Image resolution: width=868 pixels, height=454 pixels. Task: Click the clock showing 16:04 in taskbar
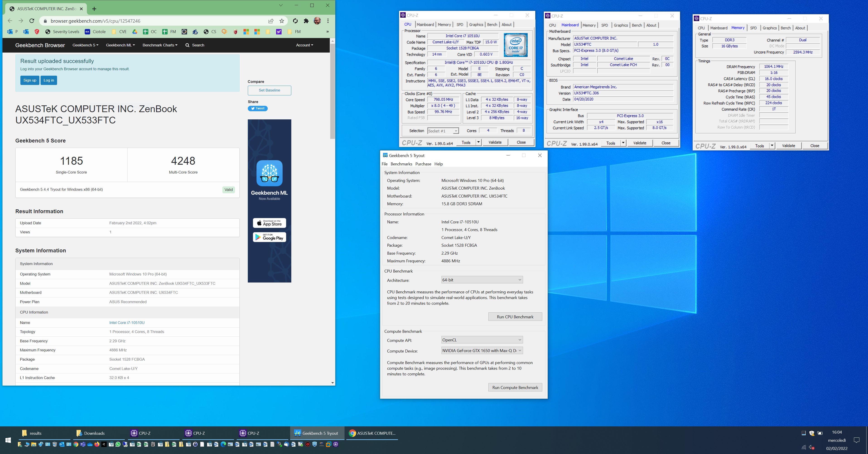[x=837, y=432]
